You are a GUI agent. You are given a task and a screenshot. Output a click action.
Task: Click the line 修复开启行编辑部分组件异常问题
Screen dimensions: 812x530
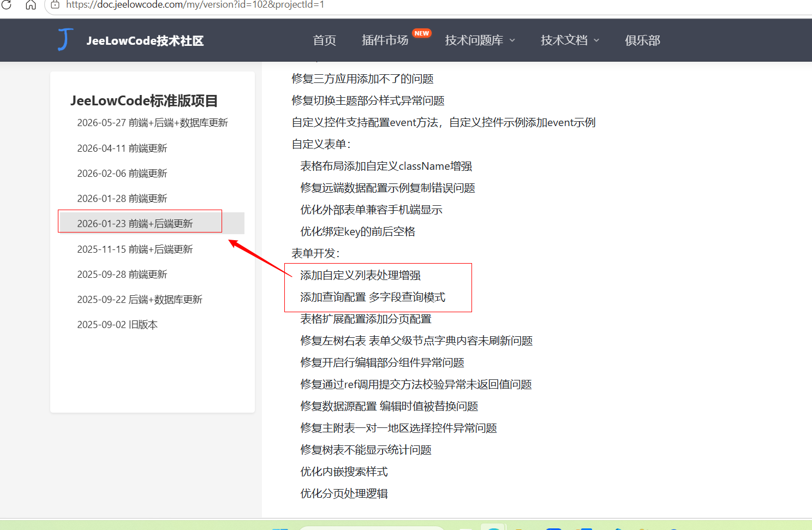(382, 363)
